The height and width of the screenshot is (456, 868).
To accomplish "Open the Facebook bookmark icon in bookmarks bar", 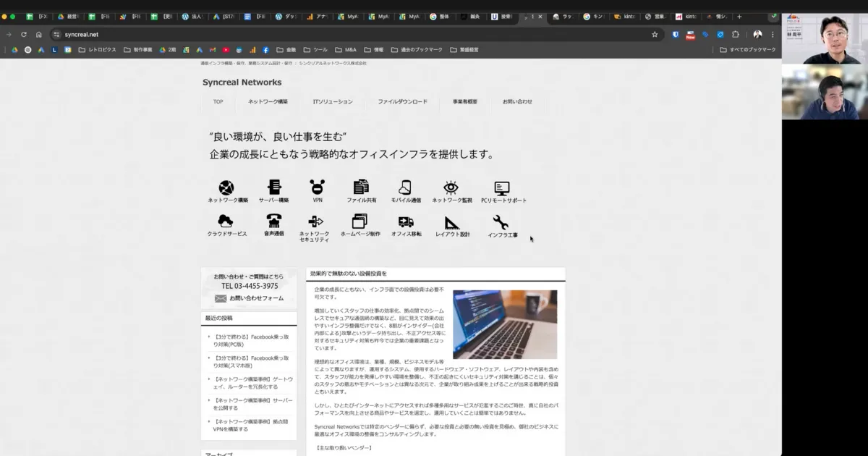I will [265, 49].
